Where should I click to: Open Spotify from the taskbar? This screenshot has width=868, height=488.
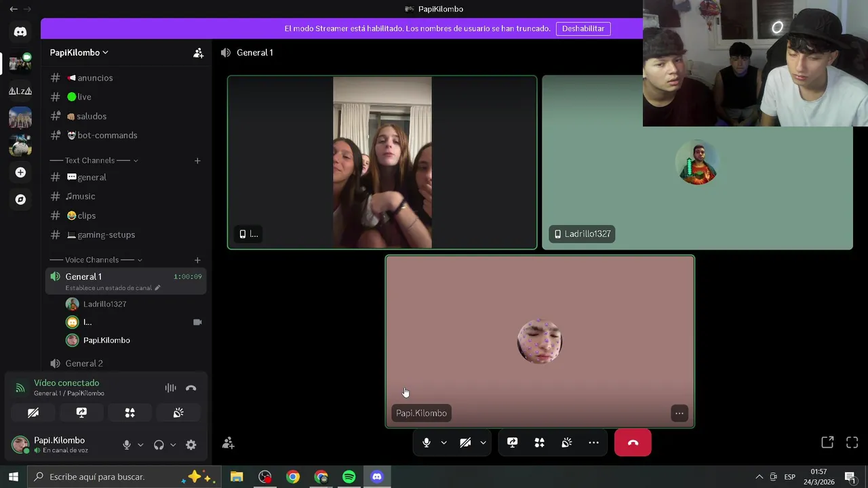(349, 477)
